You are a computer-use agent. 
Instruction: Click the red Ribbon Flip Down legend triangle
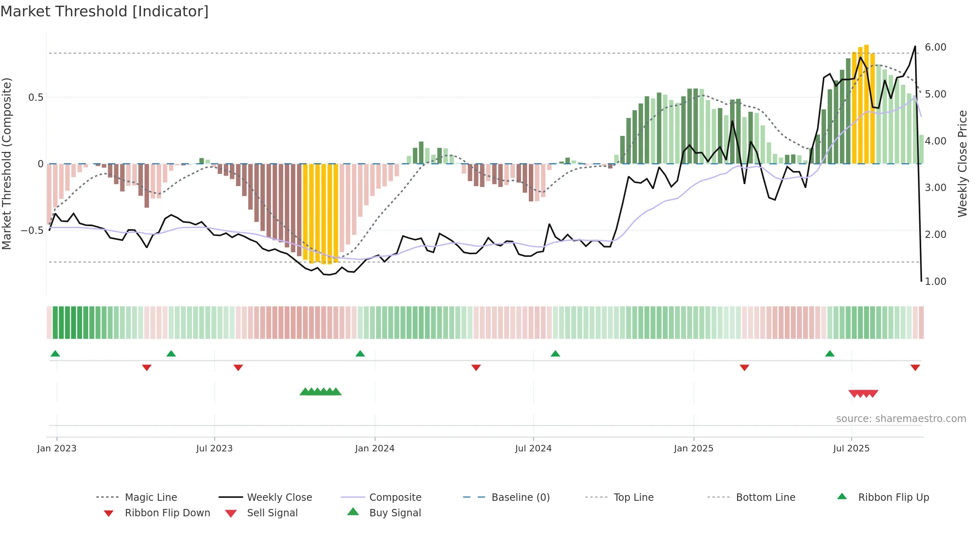coord(109,513)
